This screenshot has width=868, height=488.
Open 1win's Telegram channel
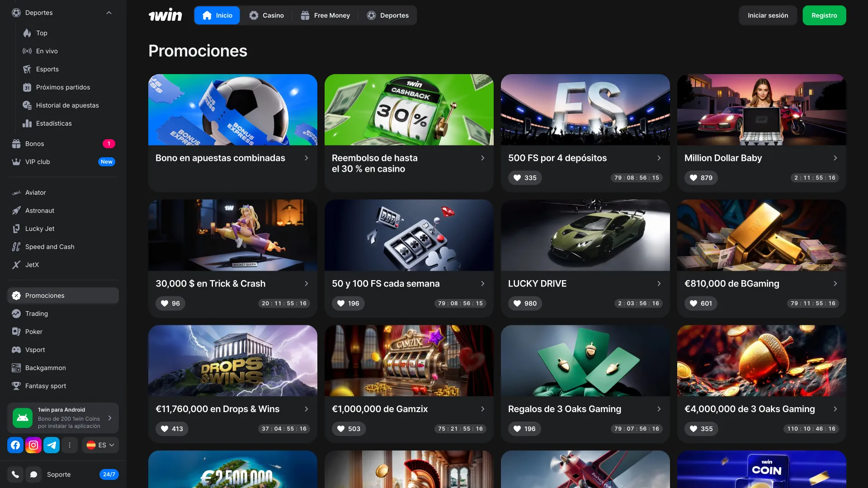point(52,445)
